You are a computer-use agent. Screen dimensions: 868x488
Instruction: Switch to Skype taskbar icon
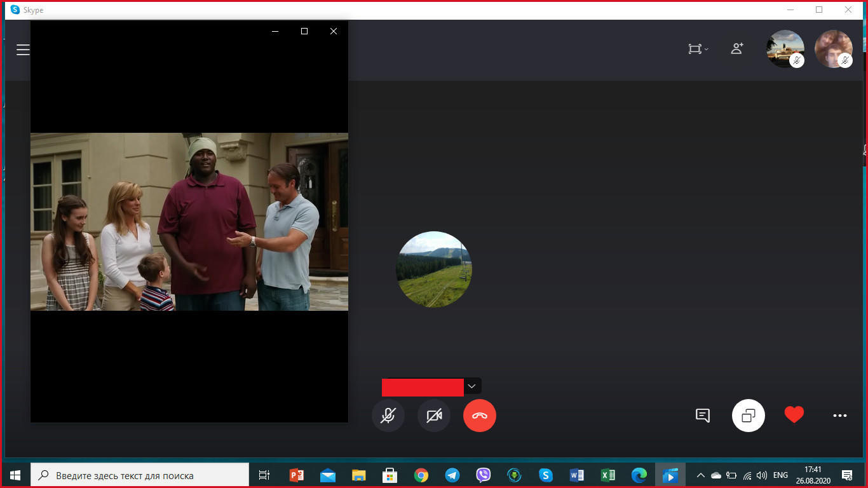545,475
